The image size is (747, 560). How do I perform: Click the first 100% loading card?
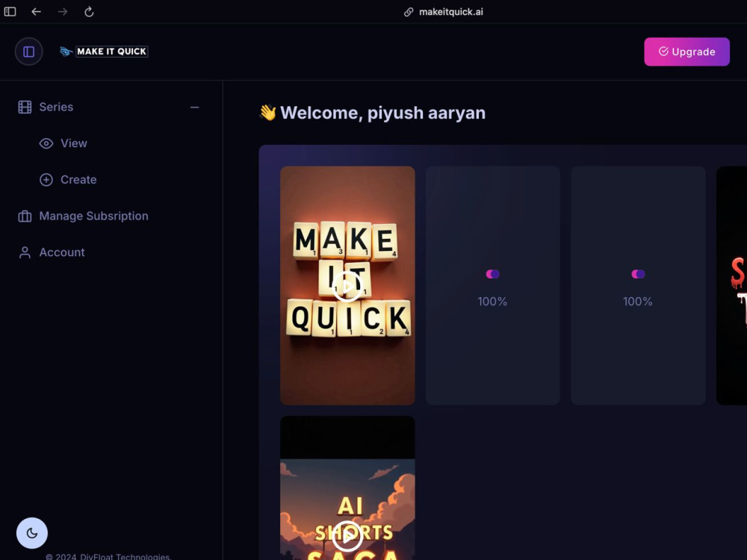492,286
